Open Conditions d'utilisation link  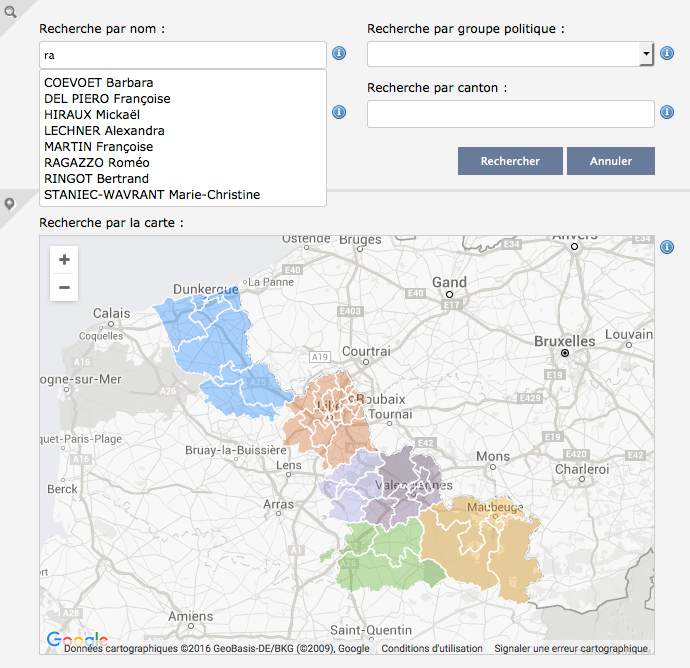pyautogui.click(x=432, y=649)
